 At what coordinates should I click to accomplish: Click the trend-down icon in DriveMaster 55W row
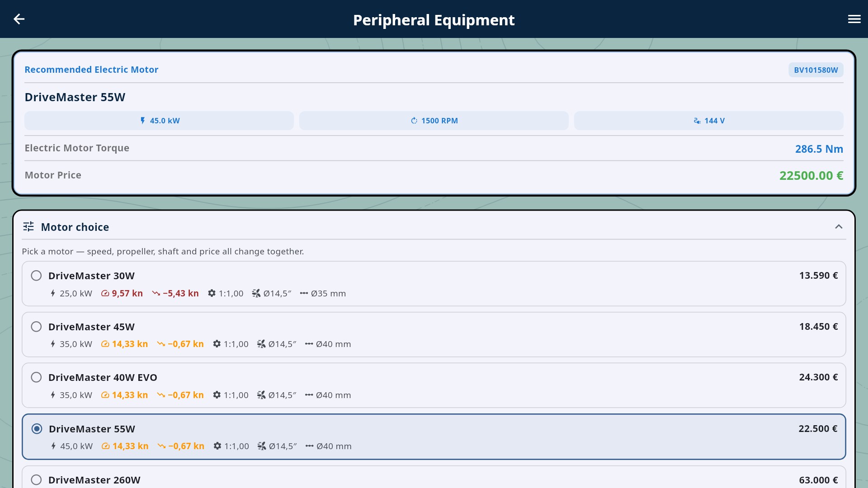pyautogui.click(x=161, y=446)
